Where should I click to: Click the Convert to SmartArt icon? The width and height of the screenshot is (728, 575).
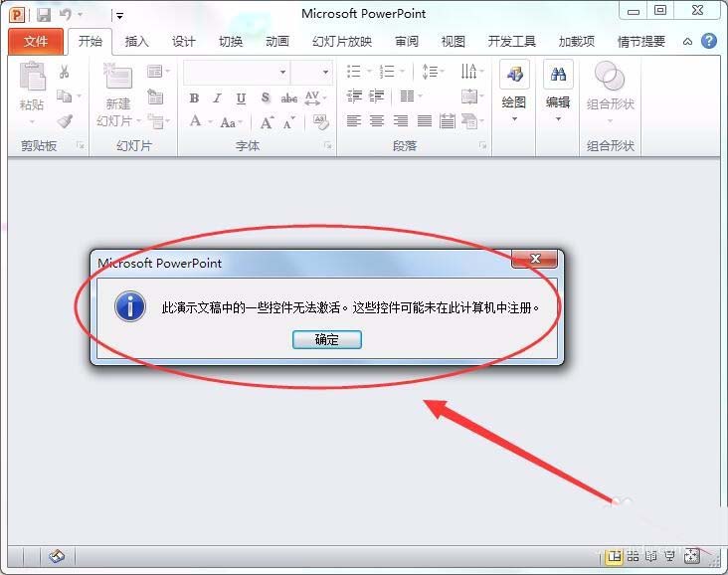[x=471, y=121]
